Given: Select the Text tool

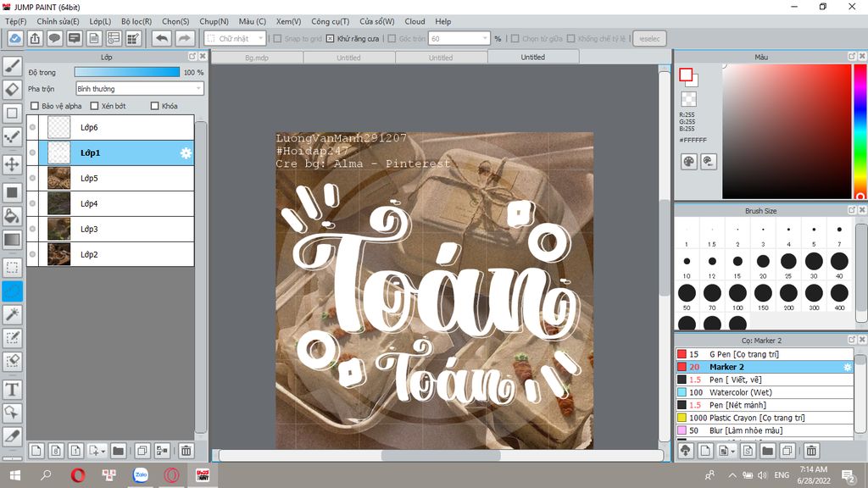Looking at the screenshot, I should 13,390.
